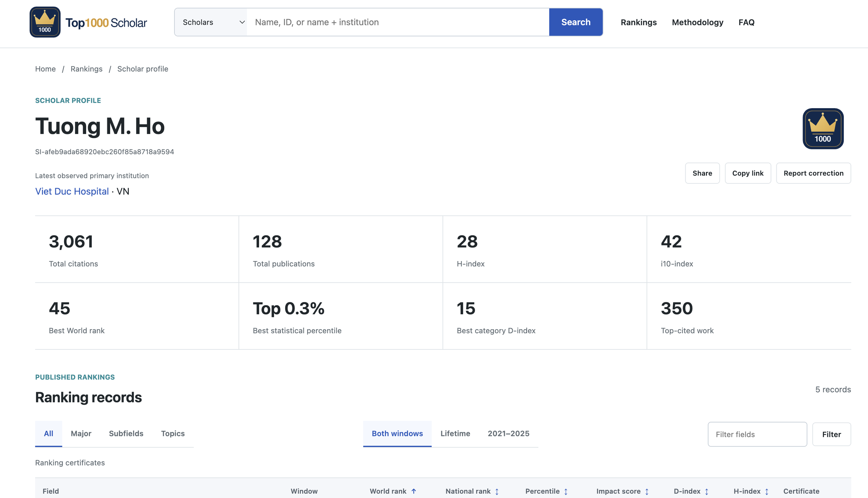Open Methodology page
Screen dimensions: 868x498
tap(697, 22)
